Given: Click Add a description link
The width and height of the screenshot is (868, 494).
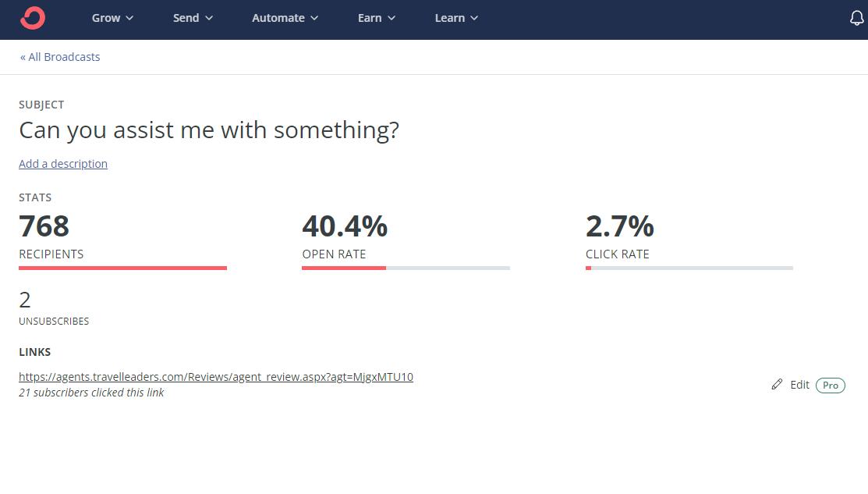Looking at the screenshot, I should coord(63,164).
